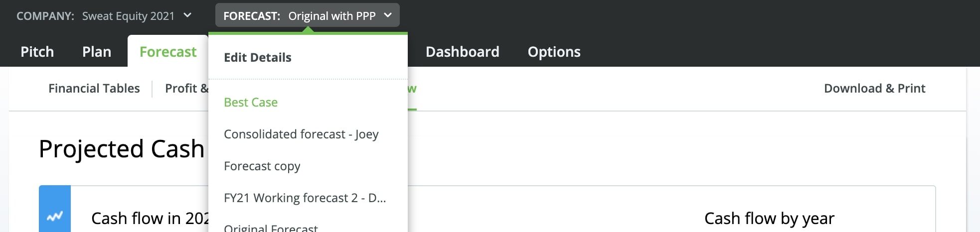Screen dimensions: 980x232
Task: Click the Cash flow by year heading
Action: pyautogui.click(x=769, y=219)
